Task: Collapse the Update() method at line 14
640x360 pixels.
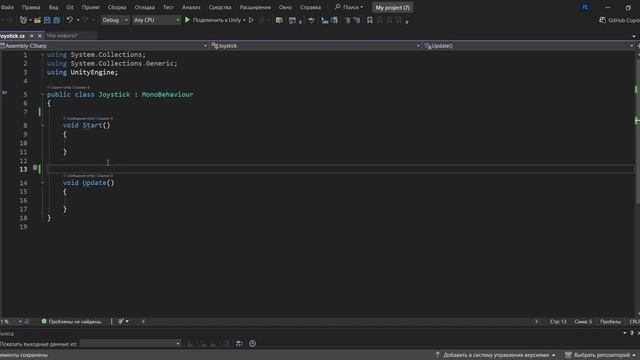Action: tap(42, 183)
